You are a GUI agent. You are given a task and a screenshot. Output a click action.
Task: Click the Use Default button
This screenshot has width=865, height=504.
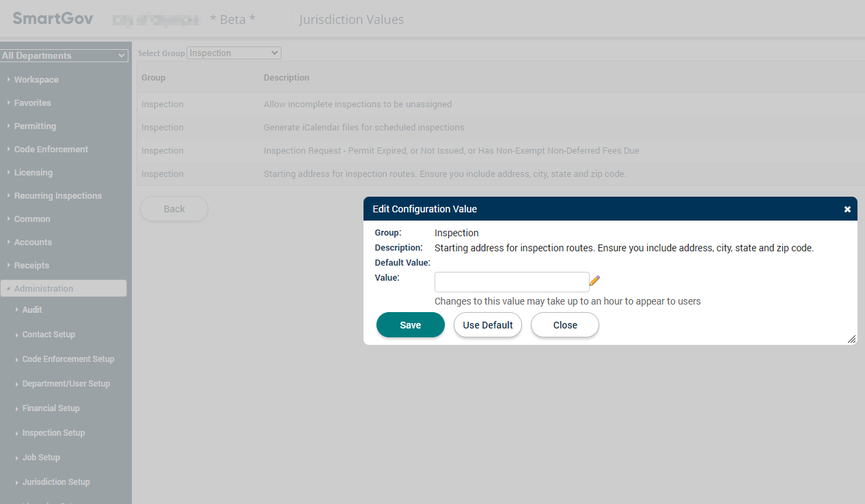pos(487,325)
